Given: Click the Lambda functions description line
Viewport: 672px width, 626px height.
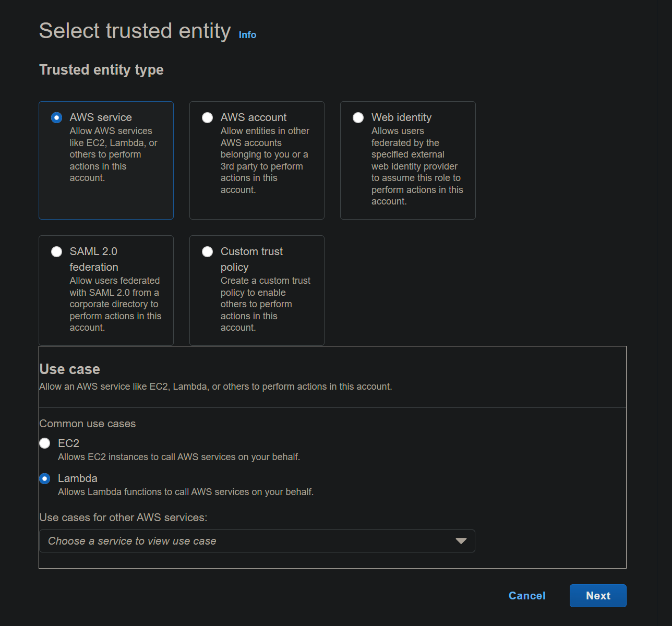Looking at the screenshot, I should tap(185, 492).
